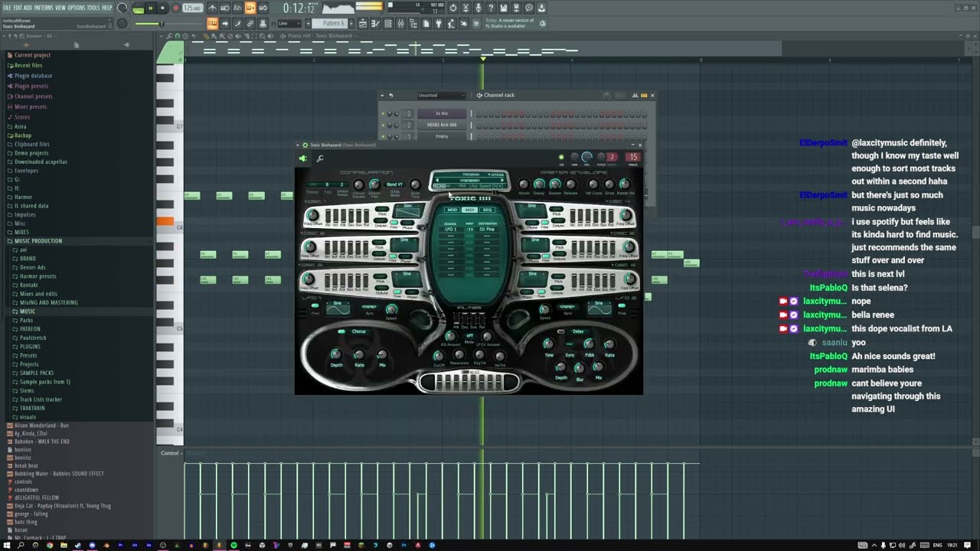The width and height of the screenshot is (980, 551).
Task: Open the Toxic Biohazard plugin options arrow menu
Action: (x=299, y=145)
